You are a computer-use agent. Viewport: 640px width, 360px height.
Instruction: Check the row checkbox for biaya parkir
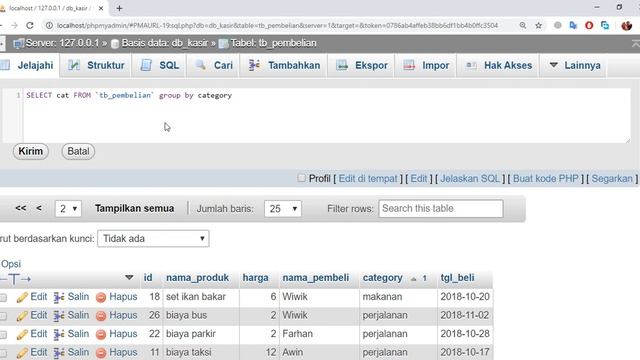tap(3, 335)
